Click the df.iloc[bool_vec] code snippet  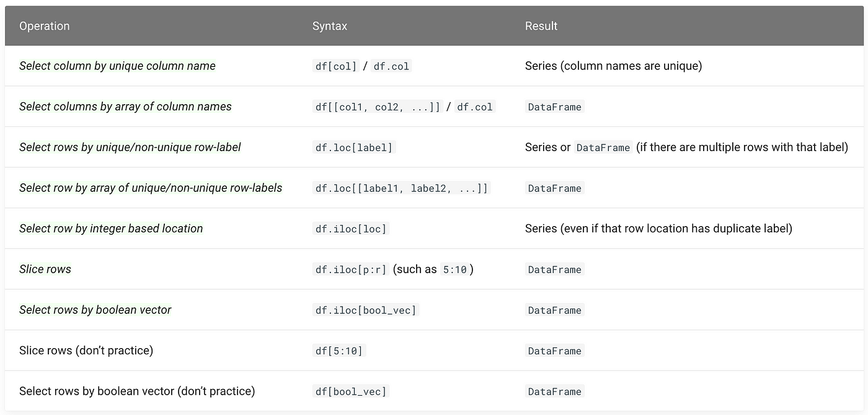pyautogui.click(x=366, y=310)
